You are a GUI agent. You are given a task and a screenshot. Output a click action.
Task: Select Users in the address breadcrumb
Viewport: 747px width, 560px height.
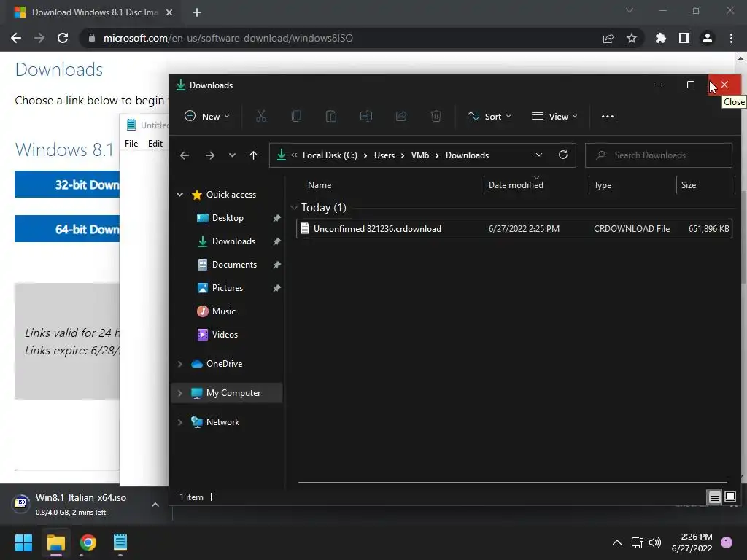384,155
